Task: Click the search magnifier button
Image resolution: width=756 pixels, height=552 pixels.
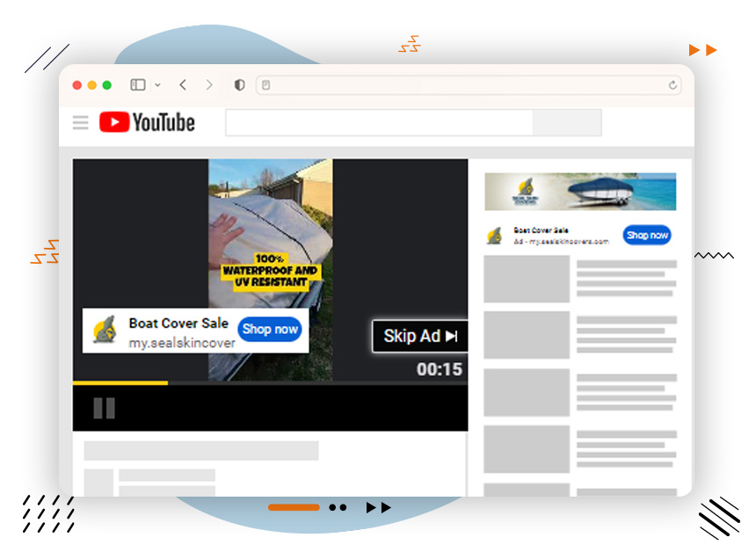Action: (x=565, y=122)
